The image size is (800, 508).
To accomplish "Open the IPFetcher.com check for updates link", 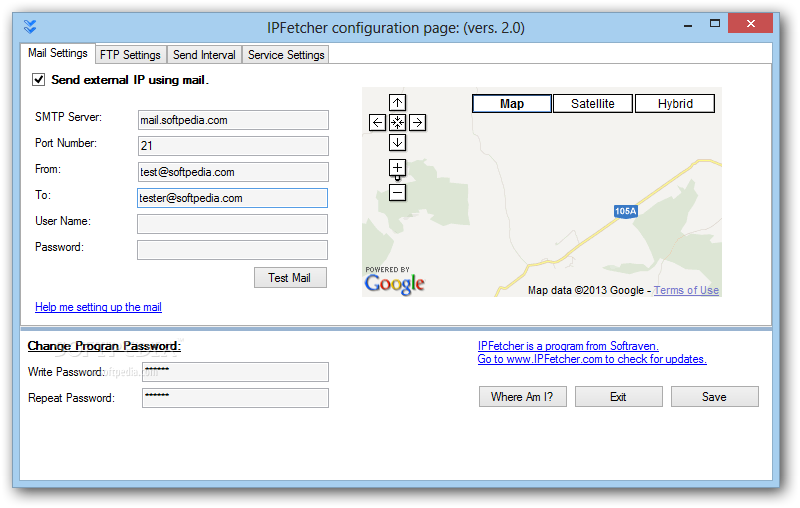I will click(x=592, y=359).
